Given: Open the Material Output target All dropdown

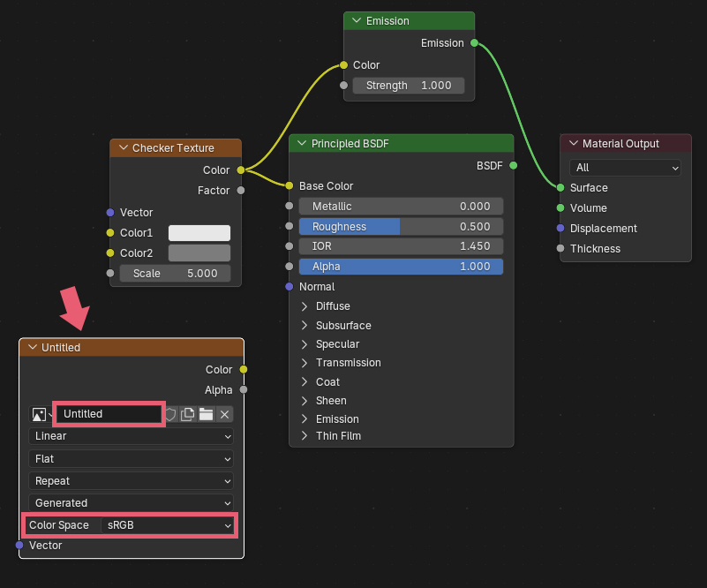Looking at the screenshot, I should [625, 168].
